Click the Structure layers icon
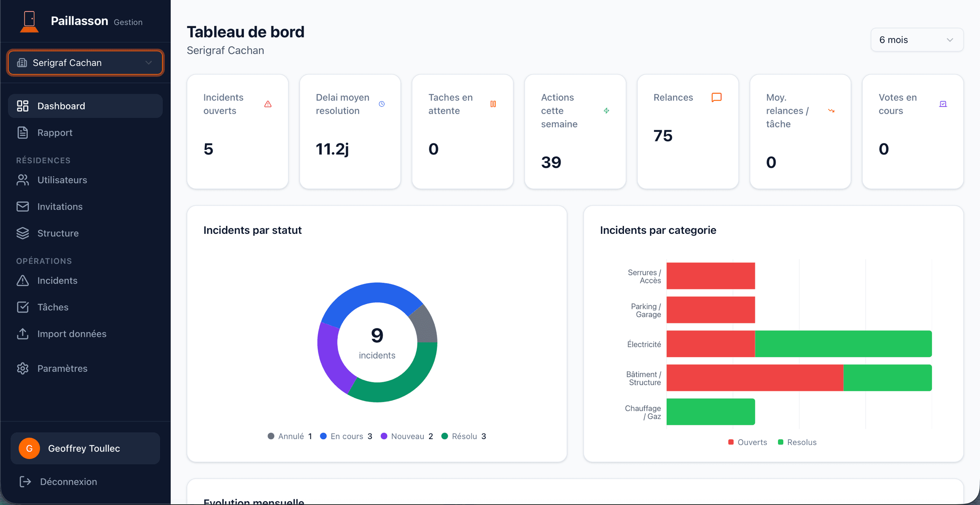This screenshot has width=980, height=505. [23, 233]
